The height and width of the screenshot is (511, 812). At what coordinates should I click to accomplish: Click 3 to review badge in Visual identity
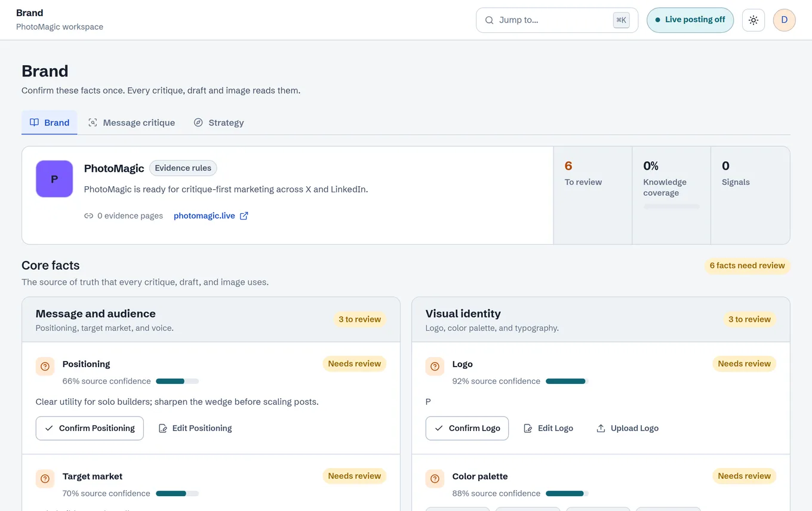click(749, 319)
